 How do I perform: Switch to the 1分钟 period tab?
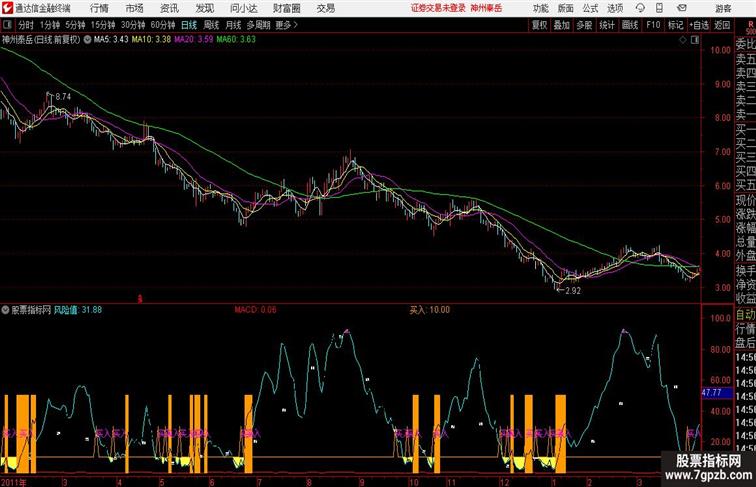[50, 25]
